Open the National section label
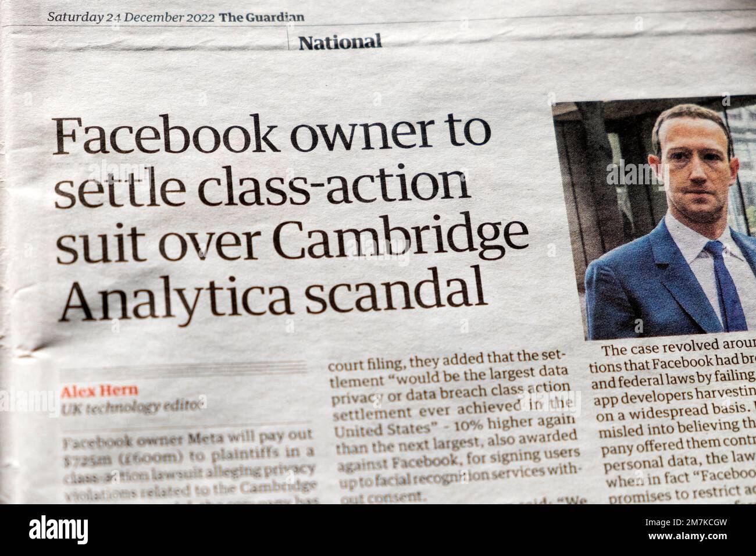 340,41
